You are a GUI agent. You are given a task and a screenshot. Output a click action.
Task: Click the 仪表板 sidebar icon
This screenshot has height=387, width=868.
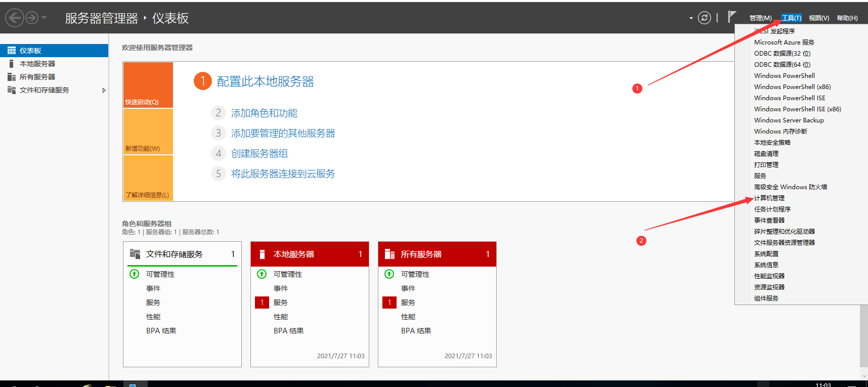point(12,51)
